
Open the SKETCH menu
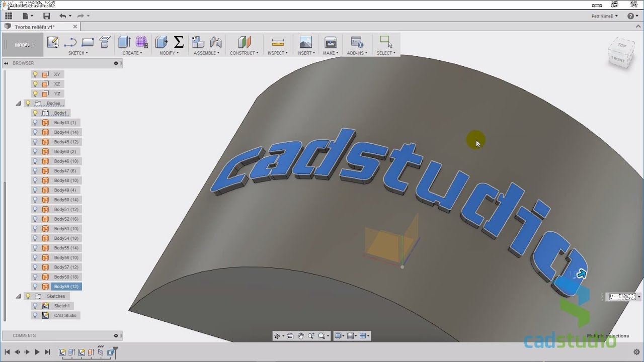[78, 53]
